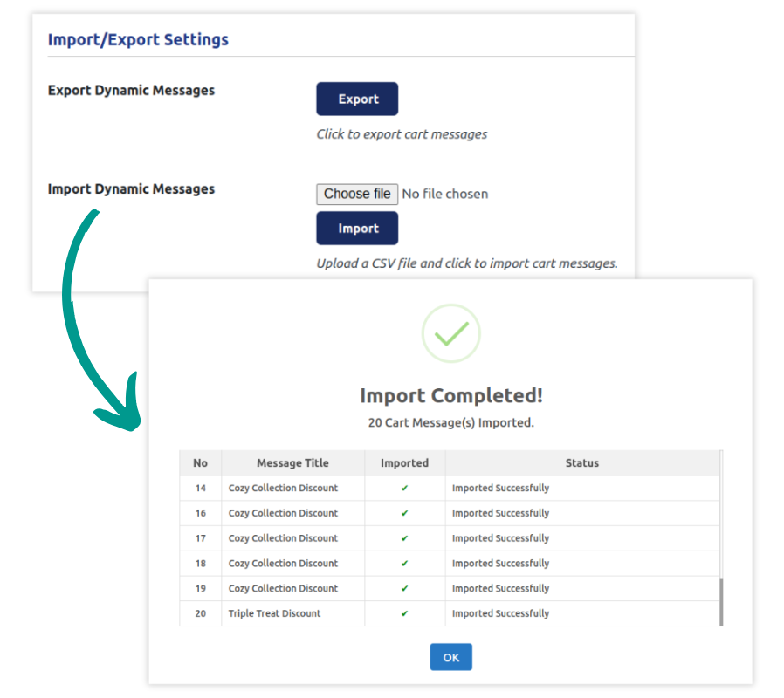The height and width of the screenshot is (698, 784).
Task: Click the Import/Export Settings heading
Action: (138, 39)
